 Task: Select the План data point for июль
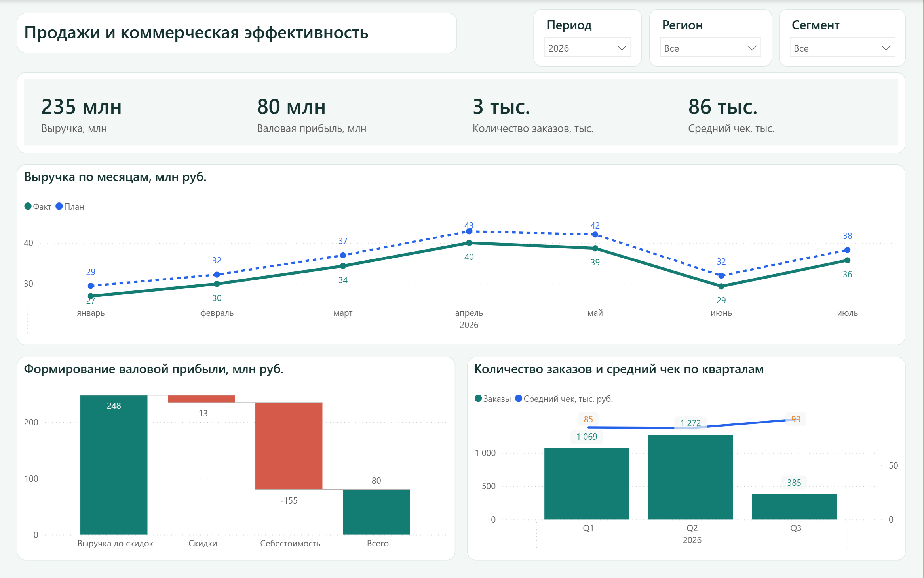847,250
